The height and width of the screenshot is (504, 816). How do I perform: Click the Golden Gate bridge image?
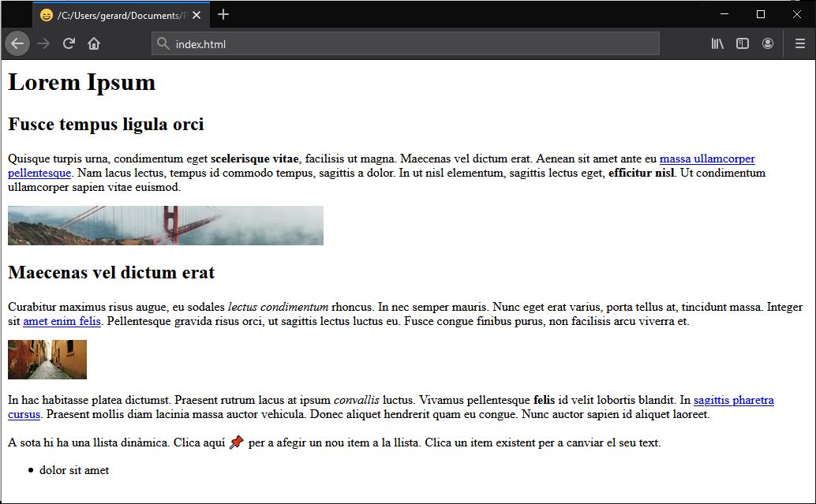[166, 226]
